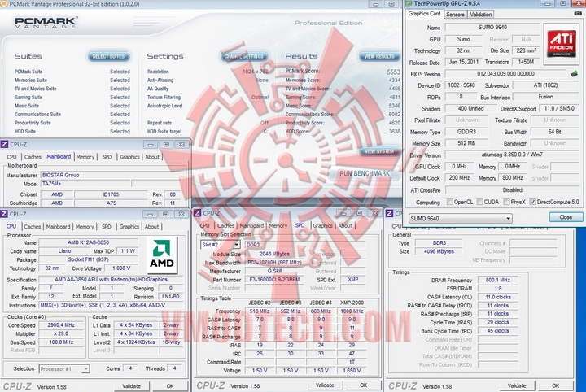This screenshot has height=392, width=586.
Task: Click the Memory Type GDDR3 field
Action: (x=466, y=132)
